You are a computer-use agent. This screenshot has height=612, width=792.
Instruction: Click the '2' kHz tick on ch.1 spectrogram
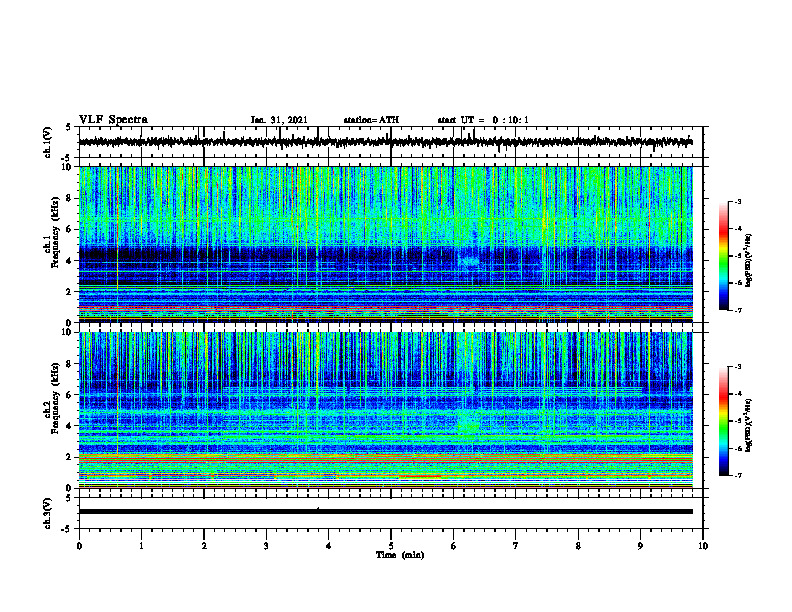[x=70, y=292]
